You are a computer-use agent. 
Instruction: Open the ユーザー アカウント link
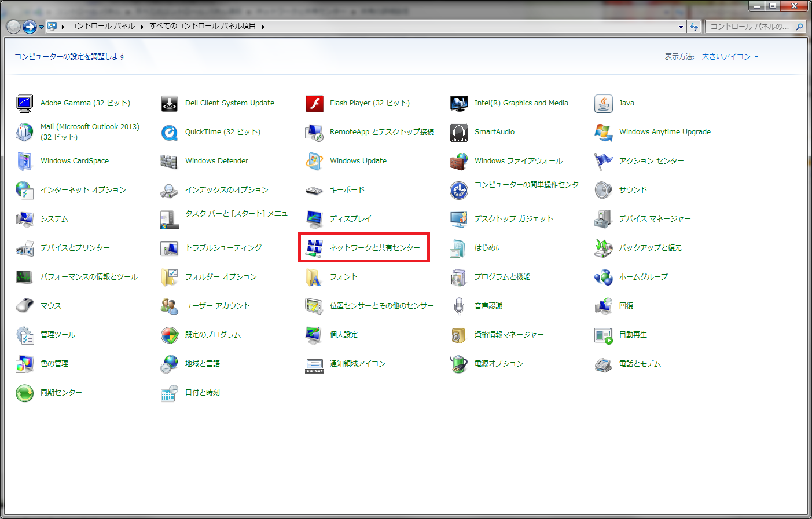[x=218, y=306]
